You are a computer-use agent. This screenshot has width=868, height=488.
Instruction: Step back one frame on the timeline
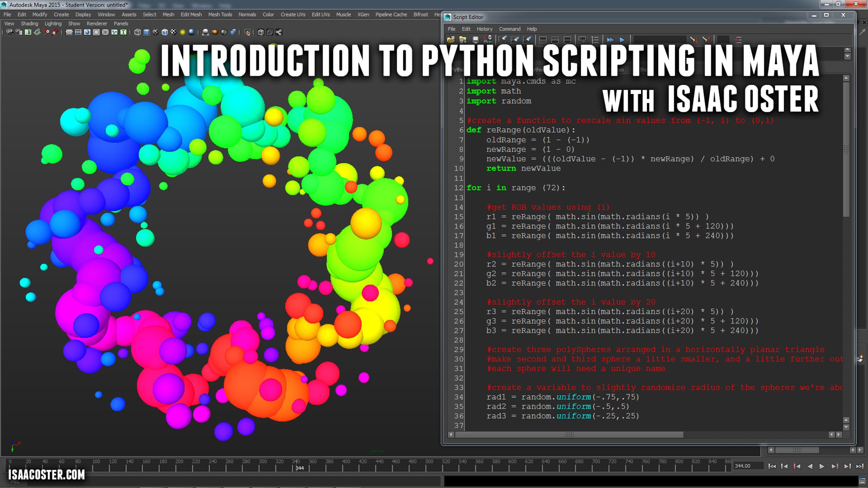point(784,466)
